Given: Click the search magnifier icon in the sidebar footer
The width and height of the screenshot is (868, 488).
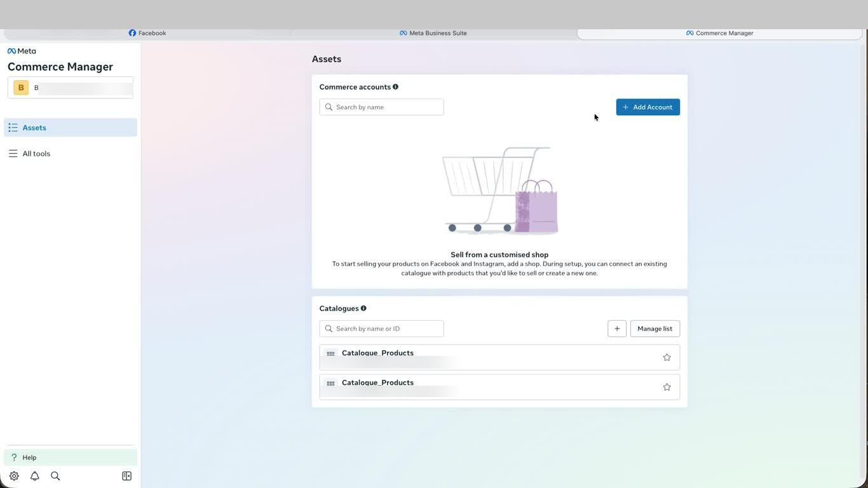Looking at the screenshot, I should (x=55, y=476).
